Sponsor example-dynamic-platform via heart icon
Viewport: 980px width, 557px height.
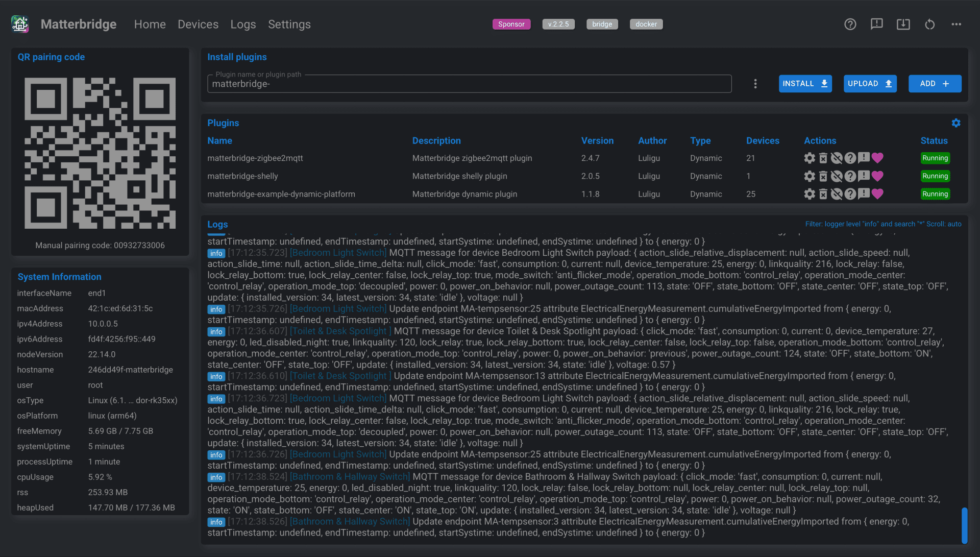click(877, 194)
